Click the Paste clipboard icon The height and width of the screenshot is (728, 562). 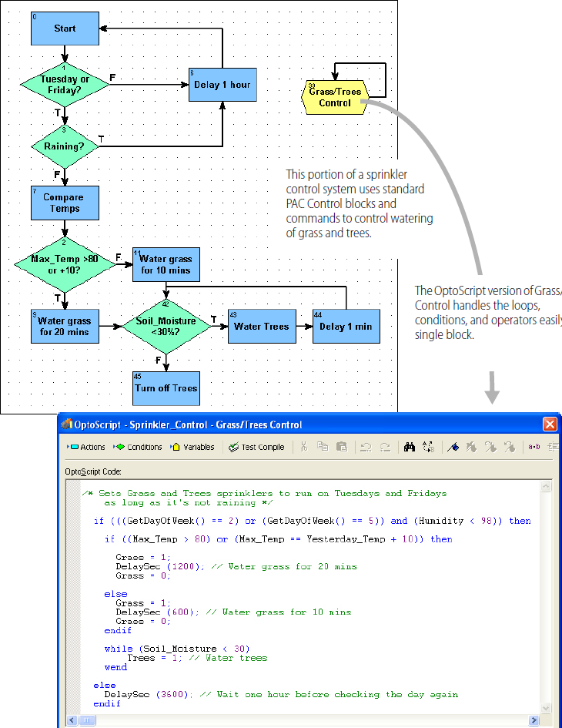341,447
